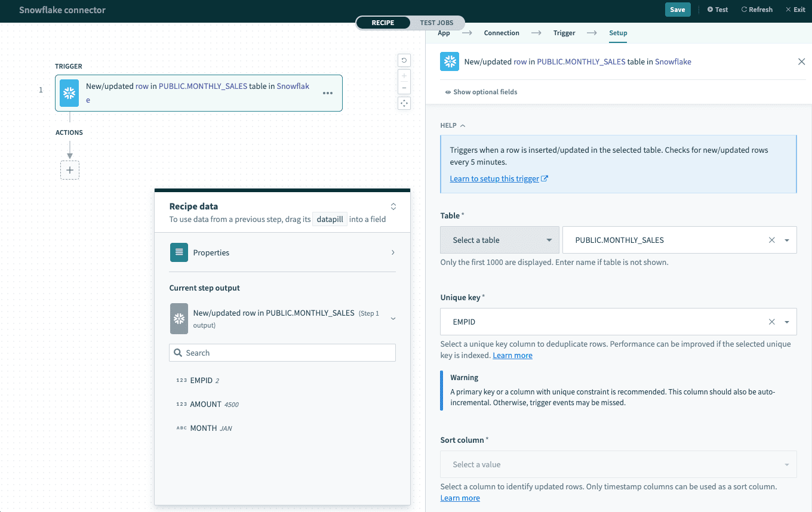Viewport: 812px width, 512px height.
Task: Click the plus icon to add action
Action: [70, 170]
